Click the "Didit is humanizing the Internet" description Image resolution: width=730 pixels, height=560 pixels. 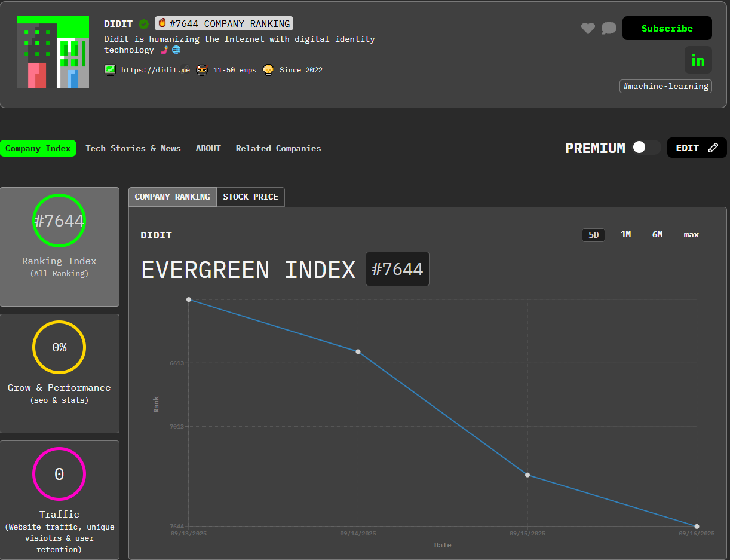(x=240, y=44)
